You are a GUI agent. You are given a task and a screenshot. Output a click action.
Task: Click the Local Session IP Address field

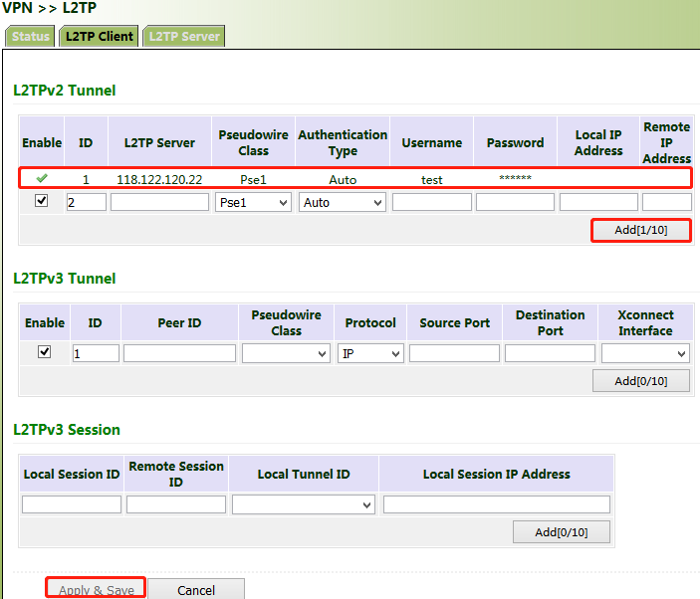tap(497, 504)
